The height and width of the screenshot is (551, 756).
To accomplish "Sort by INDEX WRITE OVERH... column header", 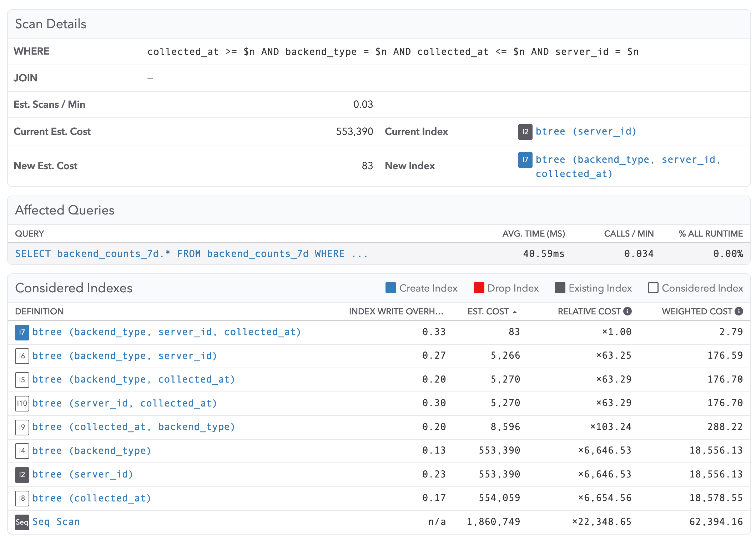I will (396, 312).
